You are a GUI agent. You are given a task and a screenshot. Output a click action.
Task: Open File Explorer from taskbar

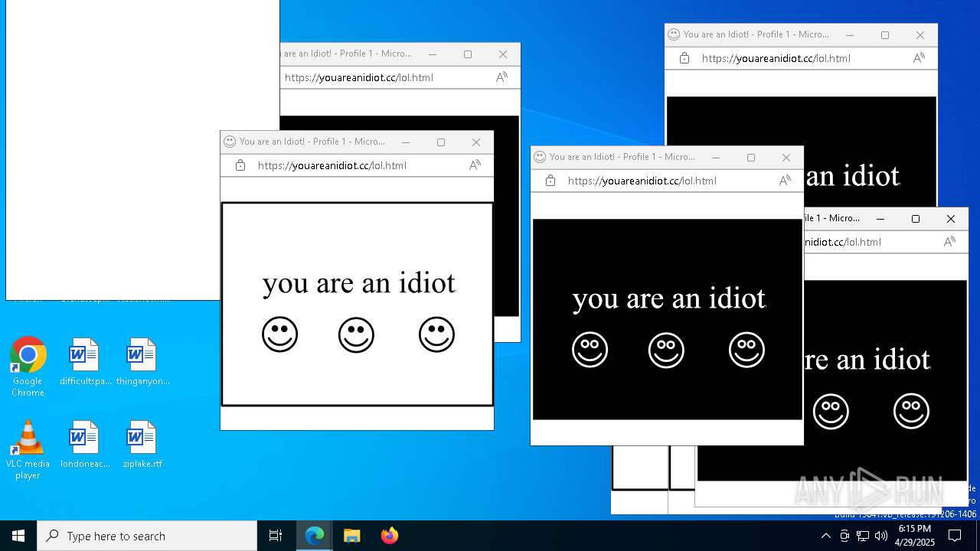click(352, 536)
